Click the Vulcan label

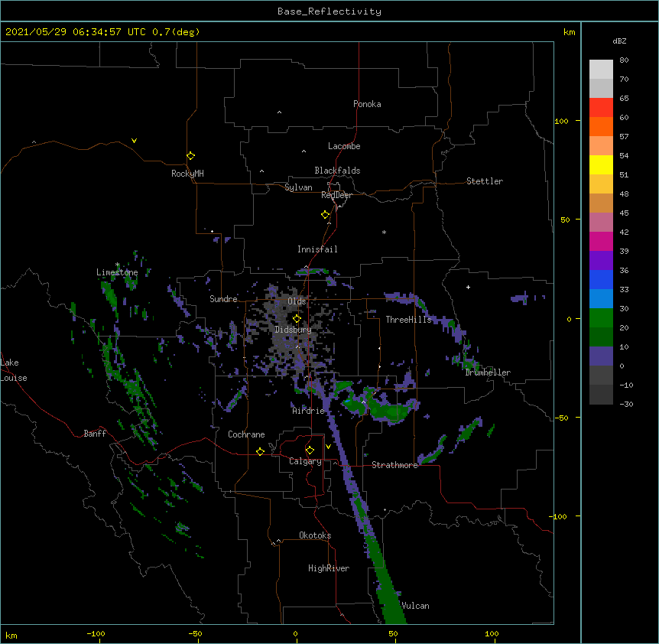click(415, 606)
